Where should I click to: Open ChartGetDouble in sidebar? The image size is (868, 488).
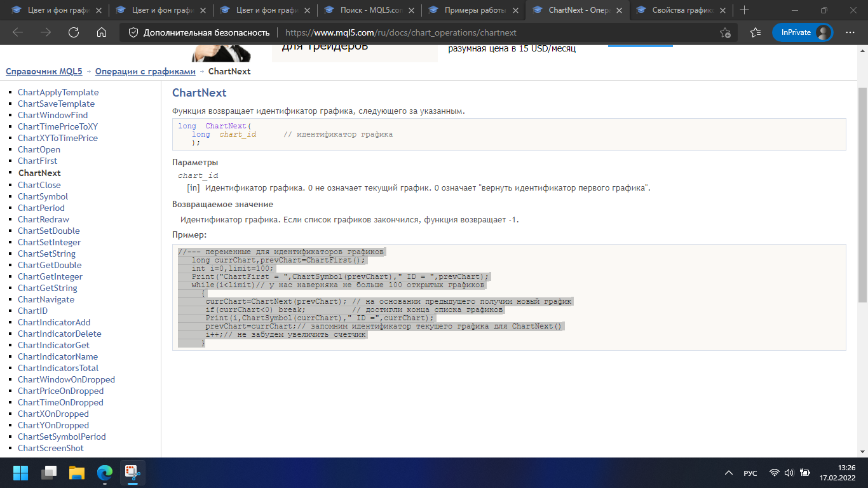coord(50,265)
